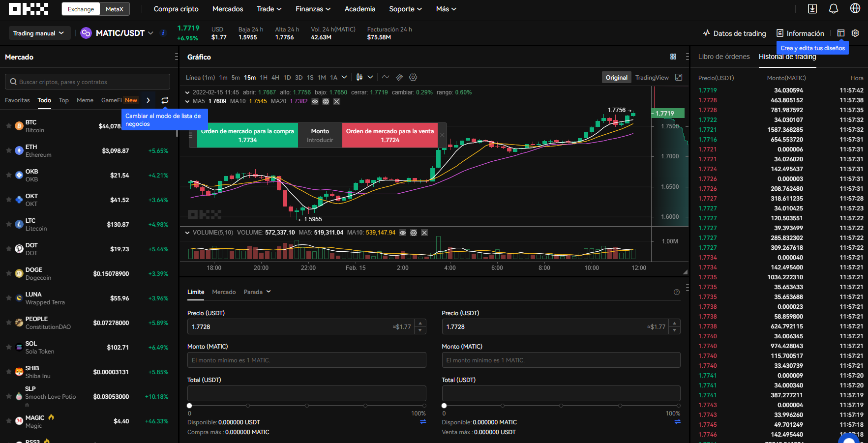This screenshot has height=443, width=868.
Task: Switch chart to TradingView
Action: (652, 77)
